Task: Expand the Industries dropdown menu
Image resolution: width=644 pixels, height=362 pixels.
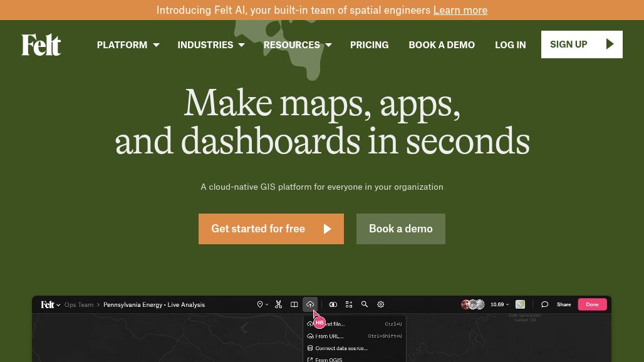Action: (210, 45)
